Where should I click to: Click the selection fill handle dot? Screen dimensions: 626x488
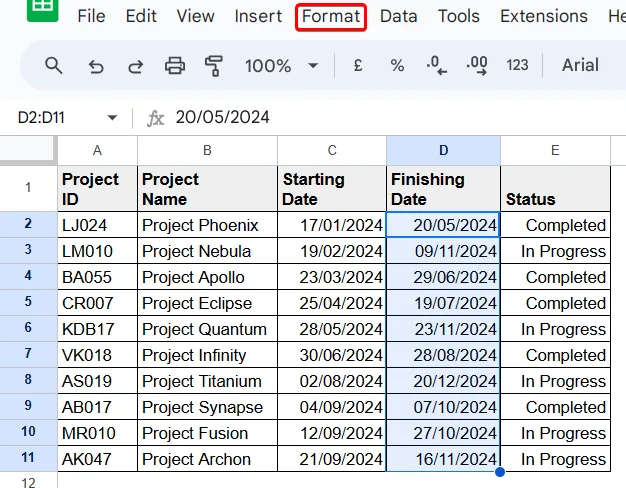click(499, 472)
